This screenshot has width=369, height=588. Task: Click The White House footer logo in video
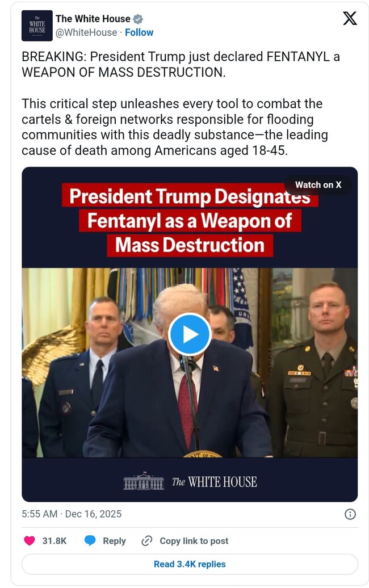pyautogui.click(x=190, y=481)
